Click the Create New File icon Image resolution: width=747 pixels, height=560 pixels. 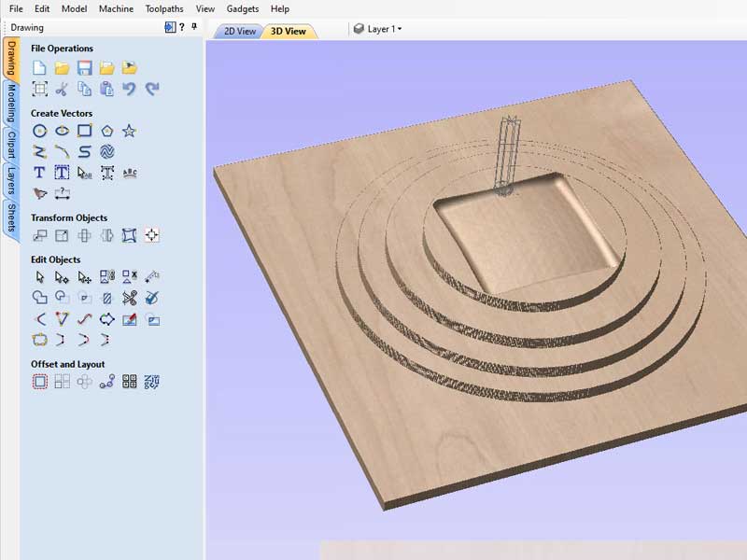[39, 68]
